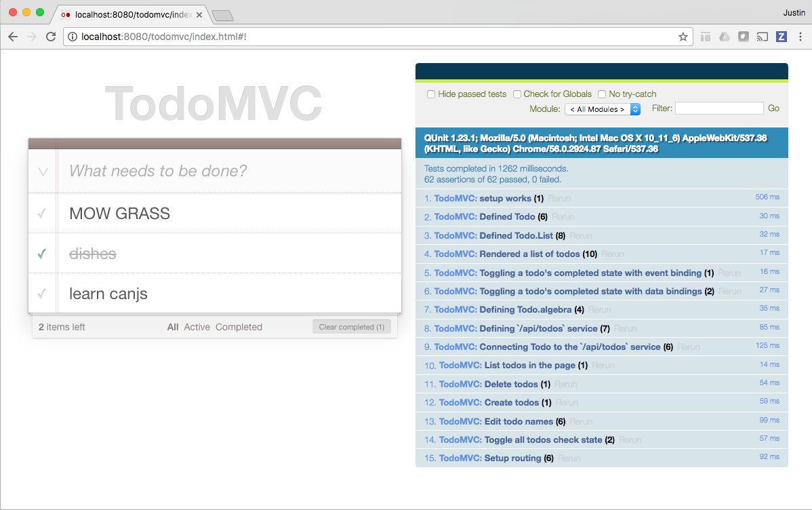Mark learn canjs as completed
Screen dimensions: 812x510
[42, 294]
